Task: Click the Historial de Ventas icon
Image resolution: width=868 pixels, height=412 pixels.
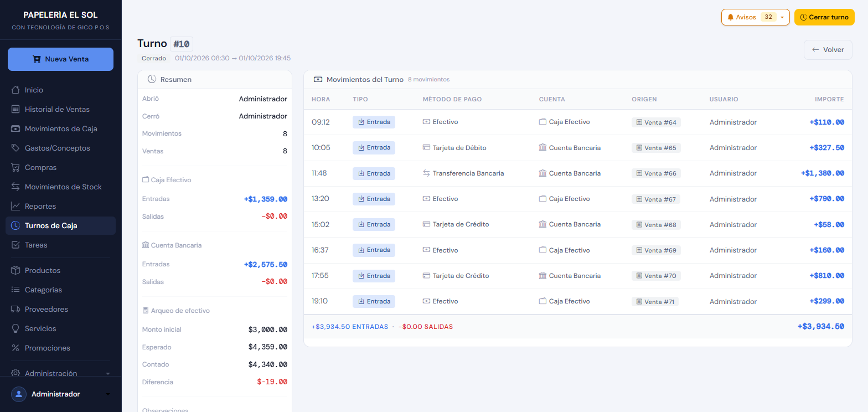Action: [x=15, y=109]
